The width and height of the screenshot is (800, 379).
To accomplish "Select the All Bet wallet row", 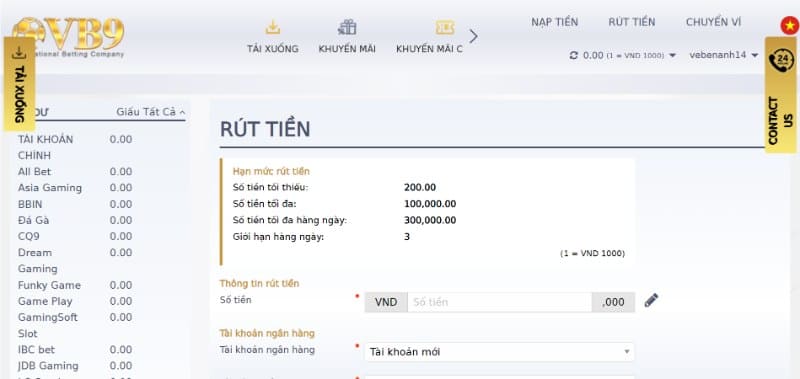I will [75, 171].
